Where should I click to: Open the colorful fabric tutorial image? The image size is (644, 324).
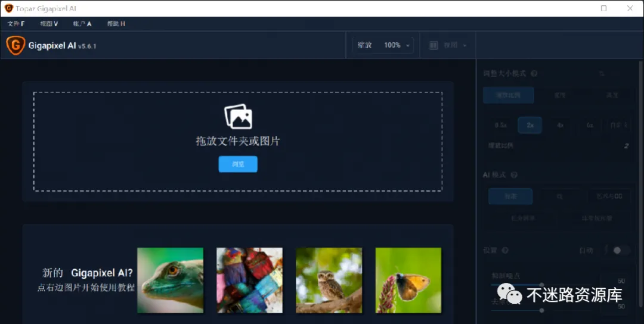click(249, 280)
